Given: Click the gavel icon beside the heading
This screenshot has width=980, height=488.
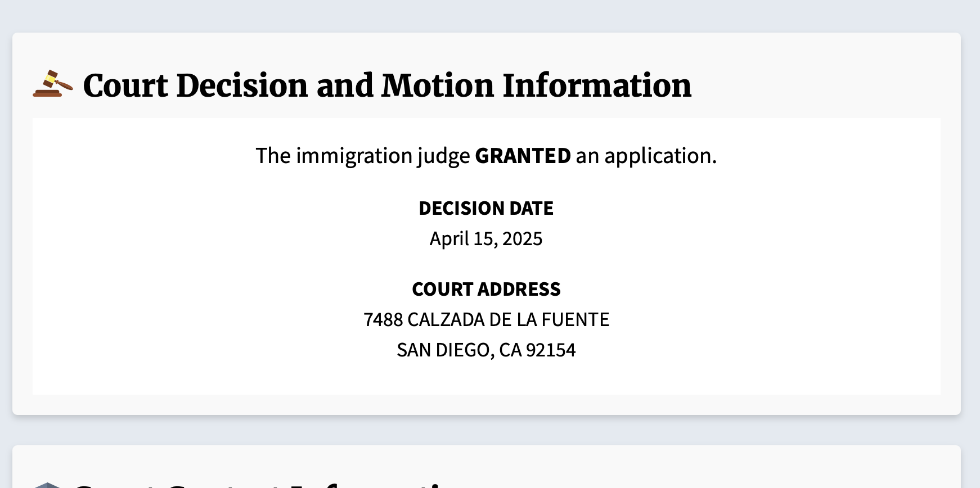Looking at the screenshot, I should click(x=53, y=84).
